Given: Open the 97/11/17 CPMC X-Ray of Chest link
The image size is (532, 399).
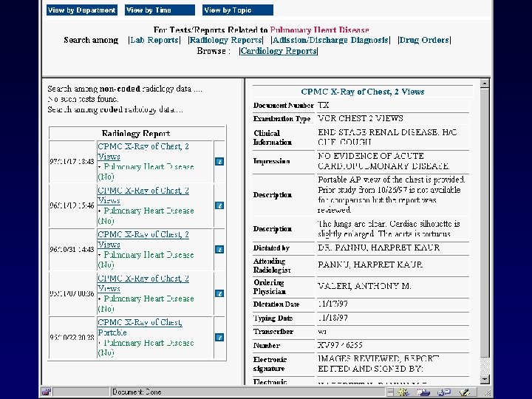Looking at the screenshot, I should (143, 151).
